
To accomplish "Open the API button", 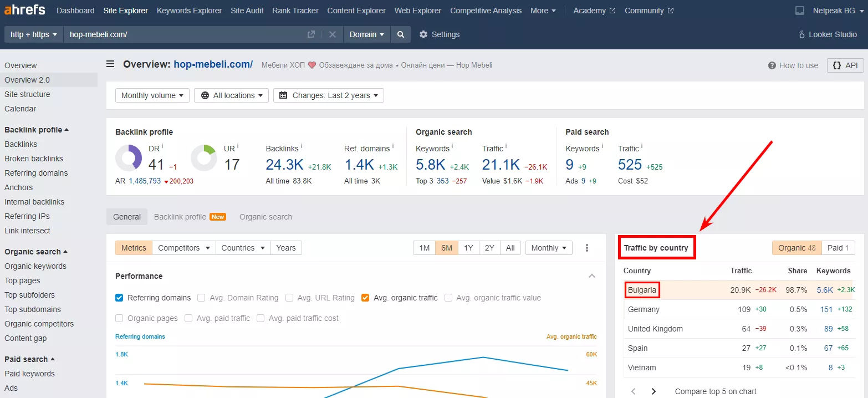I will coord(845,65).
